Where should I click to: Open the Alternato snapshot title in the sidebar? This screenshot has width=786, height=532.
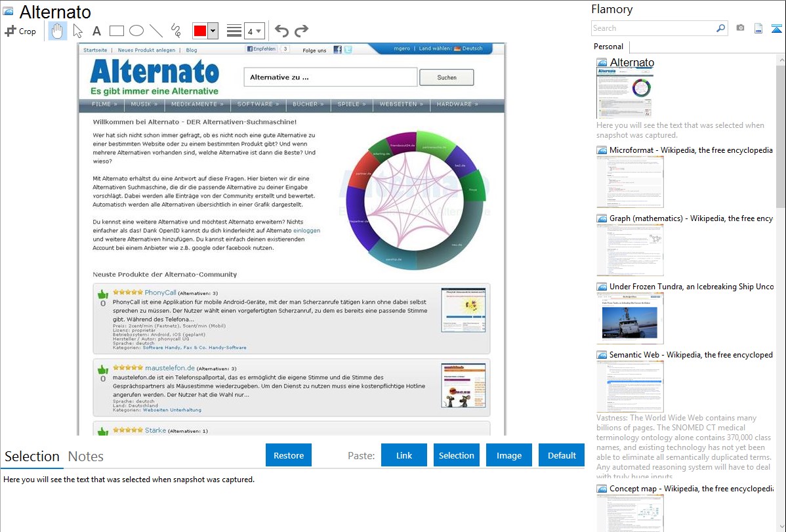tap(632, 63)
